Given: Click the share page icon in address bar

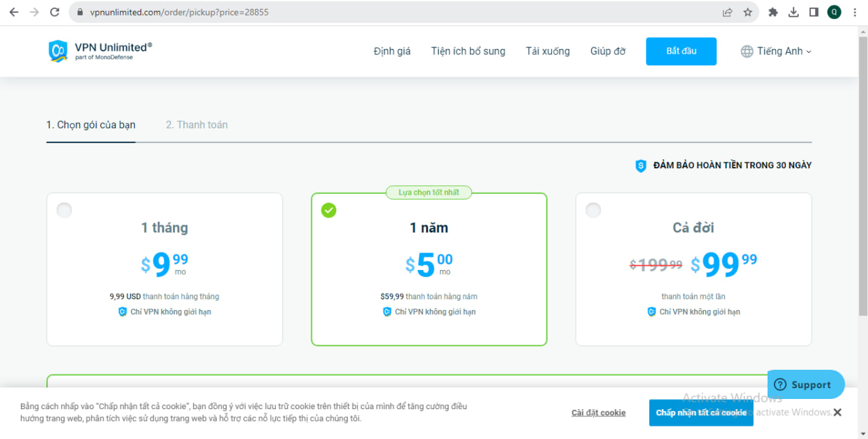Looking at the screenshot, I should (x=727, y=12).
